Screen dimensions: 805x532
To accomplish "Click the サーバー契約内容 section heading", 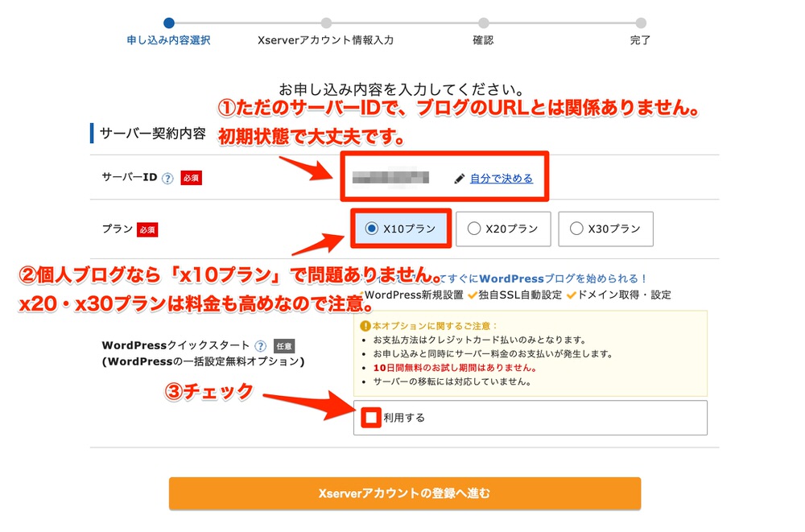I will [152, 134].
